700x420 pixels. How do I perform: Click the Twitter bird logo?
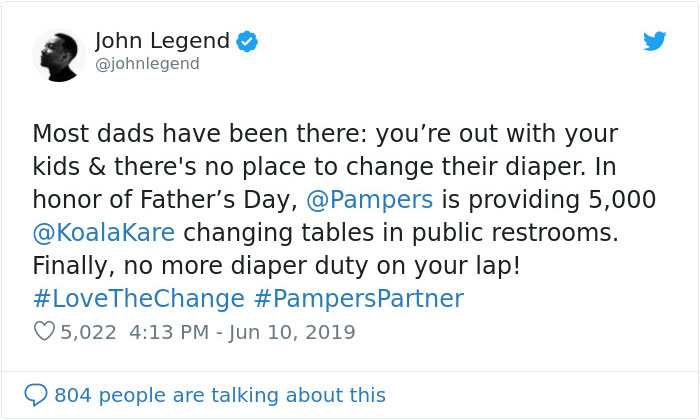point(654,42)
